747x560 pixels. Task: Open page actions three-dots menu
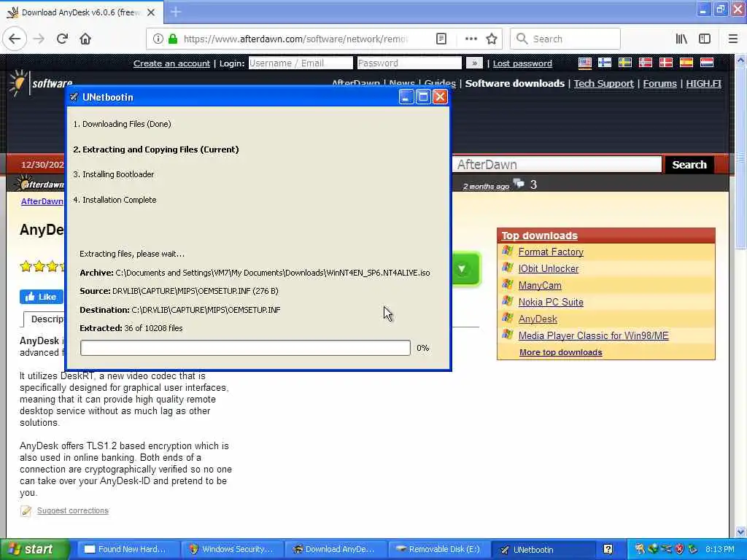point(471,39)
